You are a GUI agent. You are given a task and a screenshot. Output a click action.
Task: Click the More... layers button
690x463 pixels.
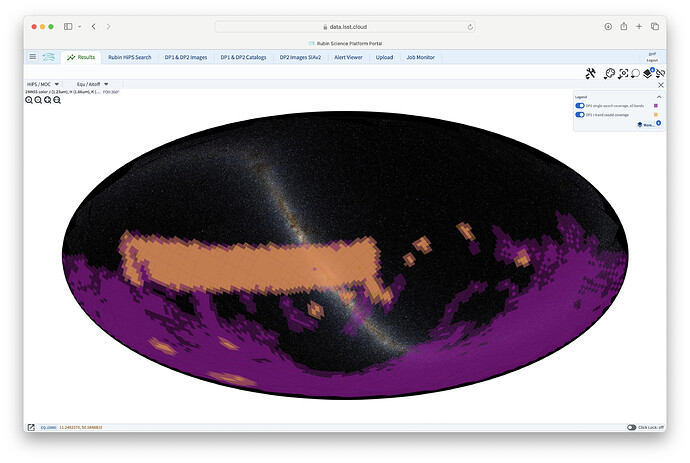(646, 125)
